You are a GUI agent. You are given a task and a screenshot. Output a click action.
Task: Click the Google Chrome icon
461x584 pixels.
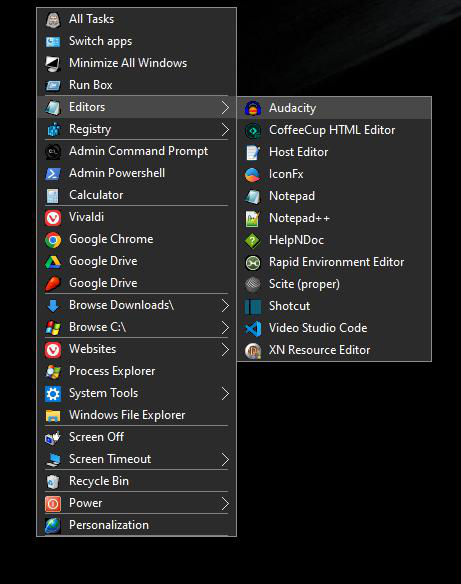coord(53,239)
